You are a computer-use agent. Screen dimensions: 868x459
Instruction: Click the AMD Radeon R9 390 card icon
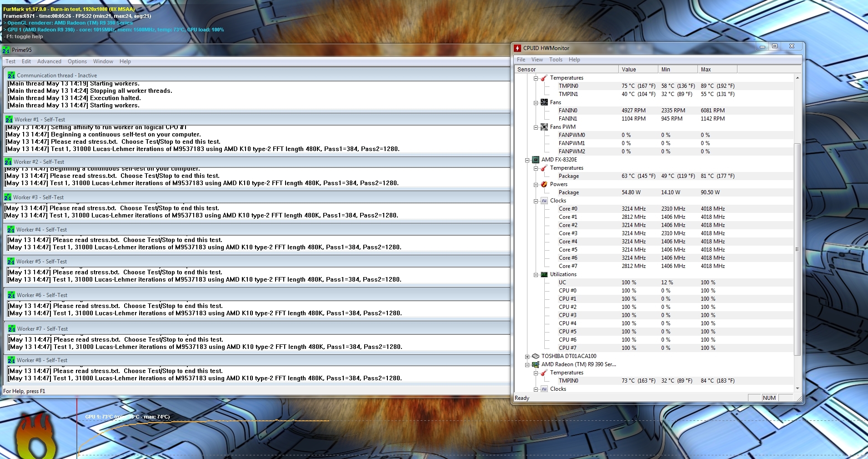pos(536,364)
